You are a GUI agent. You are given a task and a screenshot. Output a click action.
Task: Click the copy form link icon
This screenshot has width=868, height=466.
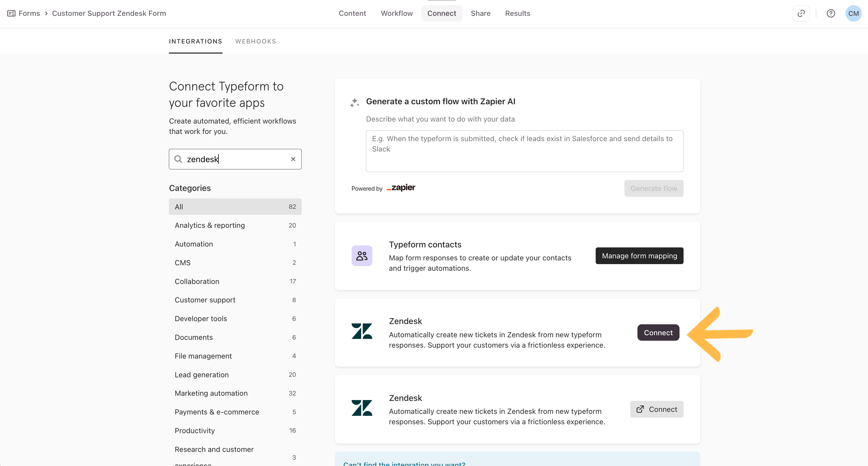(801, 14)
